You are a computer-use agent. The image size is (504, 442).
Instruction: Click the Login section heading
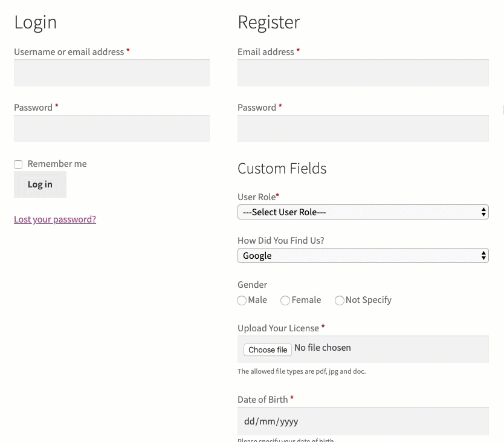tap(35, 22)
